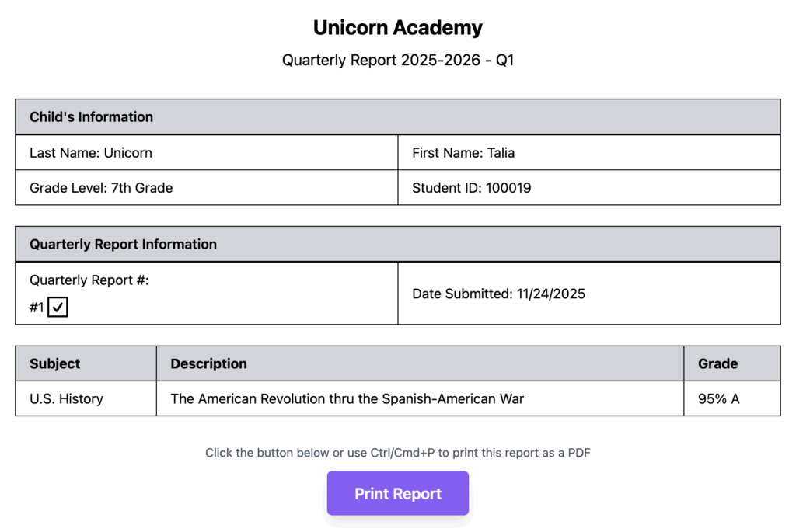Image resolution: width=796 pixels, height=532 pixels.
Task: Toggle the Quarterly Report #1 checkbox
Action: click(58, 308)
